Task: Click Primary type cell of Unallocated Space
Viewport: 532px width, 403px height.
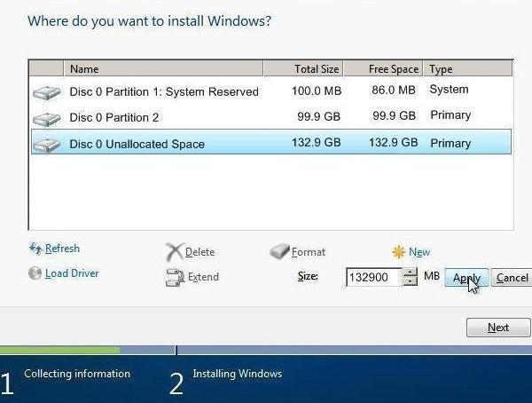Action: pyautogui.click(x=450, y=143)
